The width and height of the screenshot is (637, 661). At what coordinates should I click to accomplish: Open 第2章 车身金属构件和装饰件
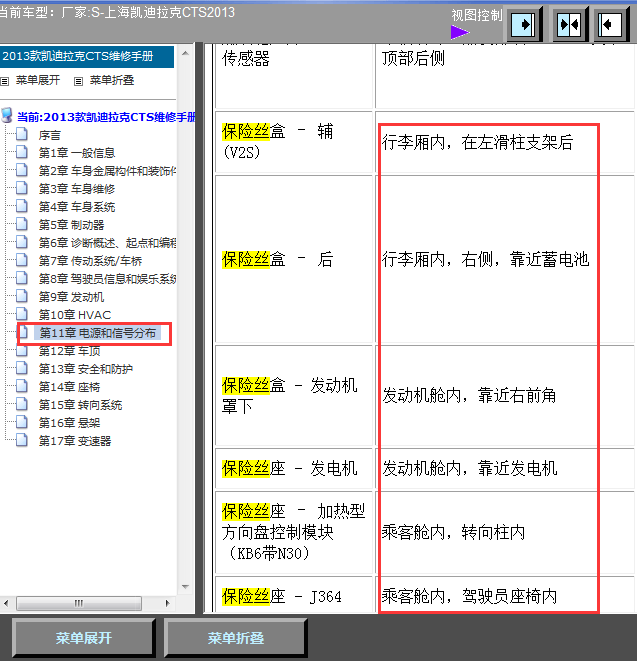pyautogui.click(x=107, y=171)
